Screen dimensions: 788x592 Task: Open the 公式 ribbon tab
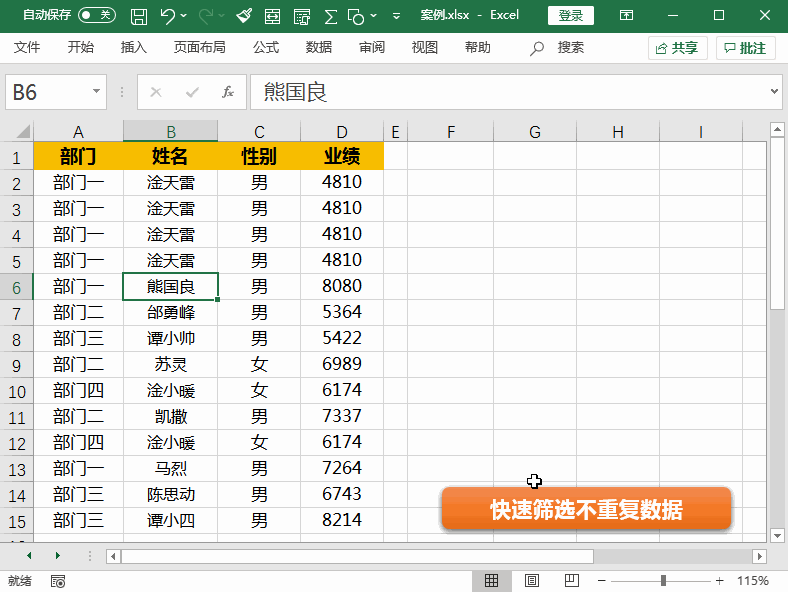pos(266,48)
